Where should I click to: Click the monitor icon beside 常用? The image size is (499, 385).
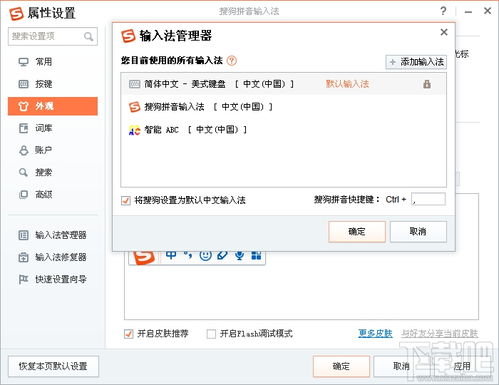[x=23, y=62]
